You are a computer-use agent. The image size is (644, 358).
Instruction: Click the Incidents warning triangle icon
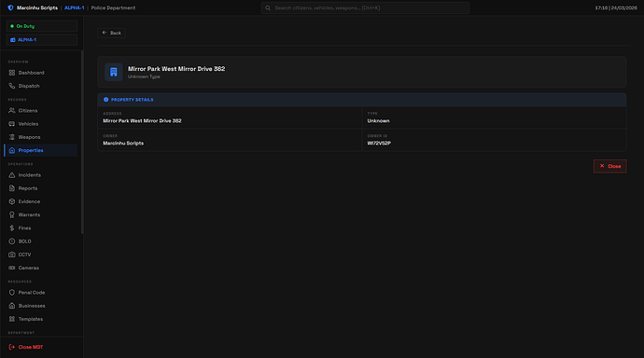tap(12, 174)
